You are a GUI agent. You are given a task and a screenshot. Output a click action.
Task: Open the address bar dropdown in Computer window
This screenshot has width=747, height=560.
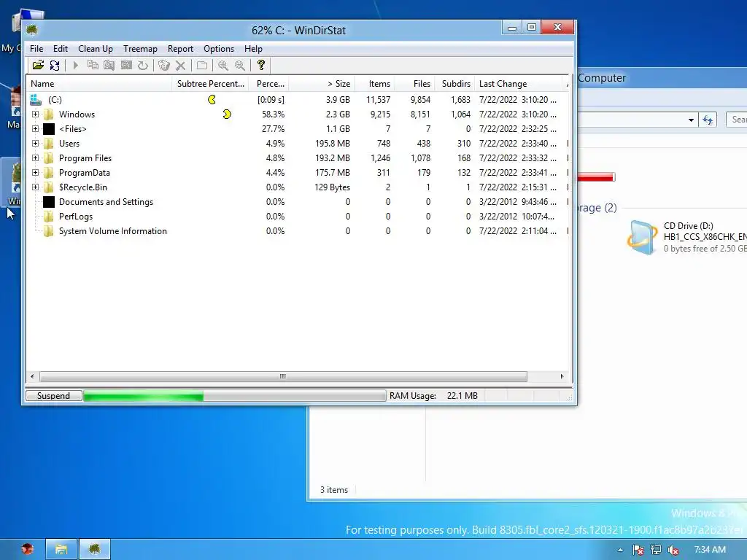(x=691, y=120)
